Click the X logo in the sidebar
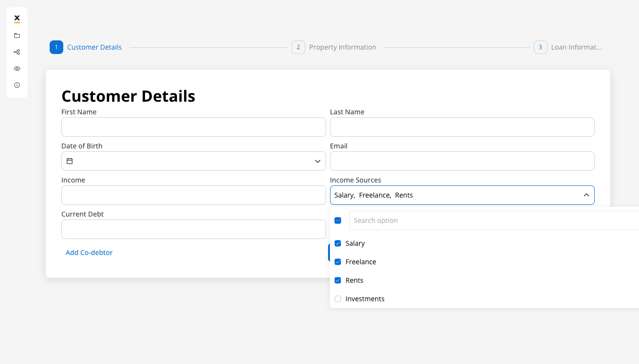Viewport: 639px width, 364px height. click(17, 18)
